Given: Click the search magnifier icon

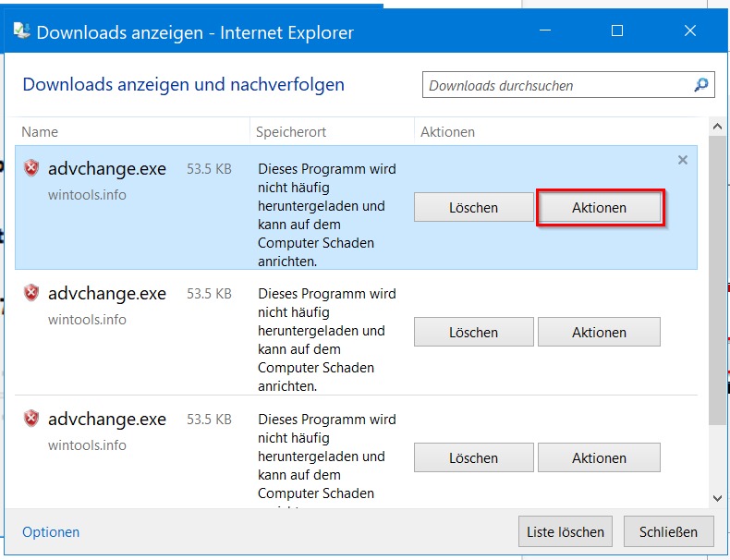Looking at the screenshot, I should [701, 85].
